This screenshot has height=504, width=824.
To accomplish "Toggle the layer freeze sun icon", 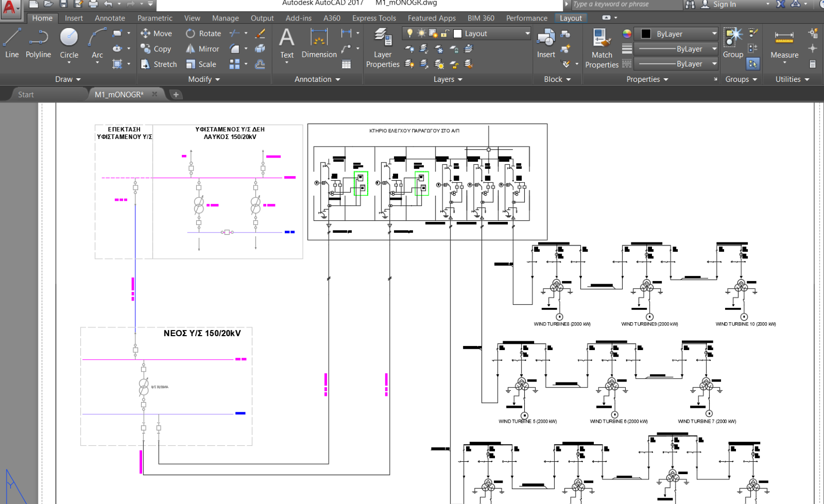I will point(421,33).
